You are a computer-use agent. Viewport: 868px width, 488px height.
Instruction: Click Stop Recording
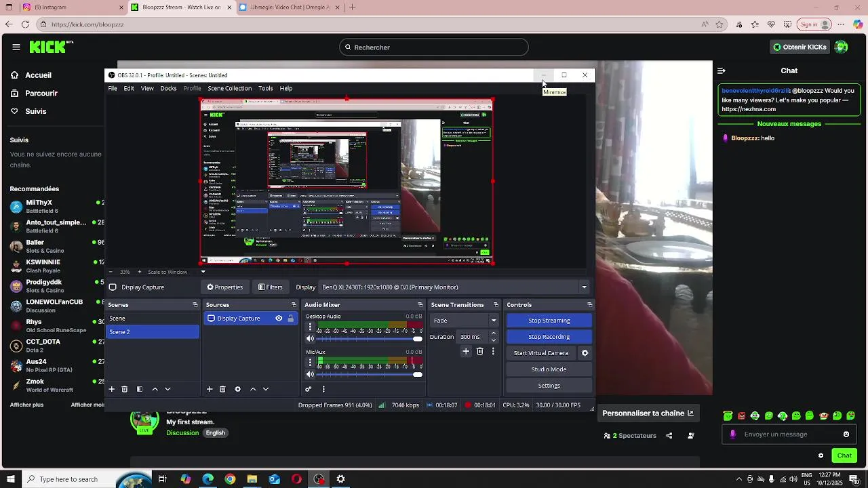(549, 337)
